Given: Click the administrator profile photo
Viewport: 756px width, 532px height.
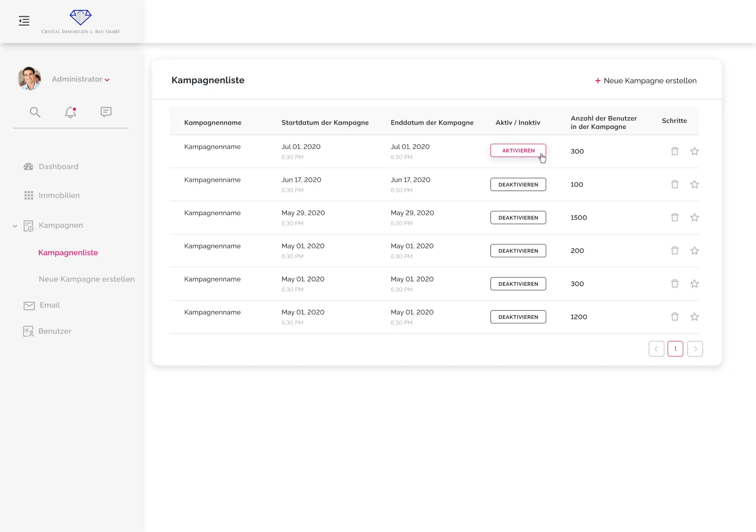Looking at the screenshot, I should 29,78.
